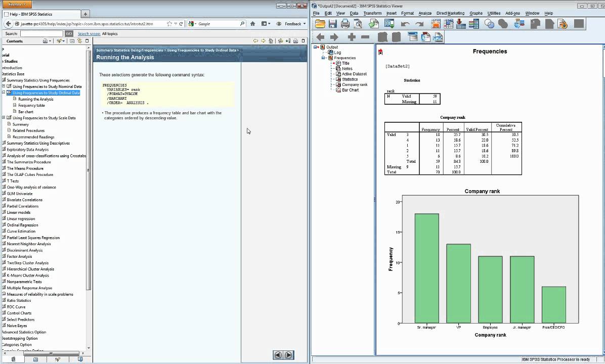Bookmark this page with the star
Image resolution: width=605 pixels, height=364 pixels.
pos(169,24)
